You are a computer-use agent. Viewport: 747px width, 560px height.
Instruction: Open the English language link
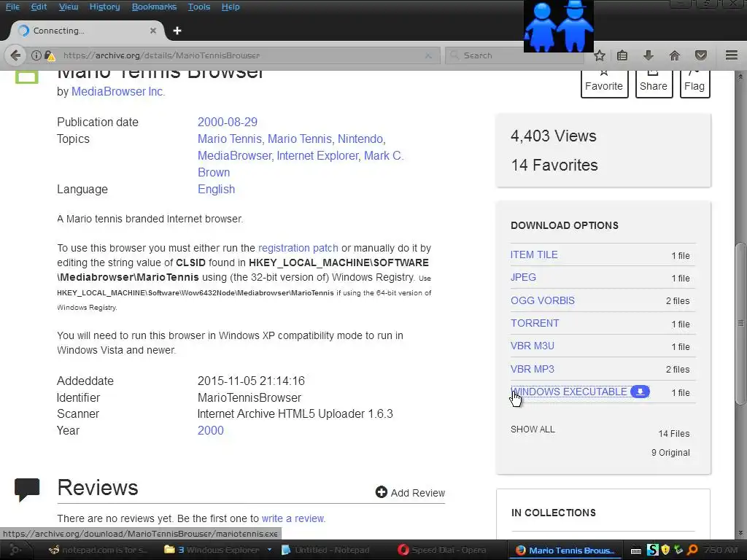click(216, 189)
